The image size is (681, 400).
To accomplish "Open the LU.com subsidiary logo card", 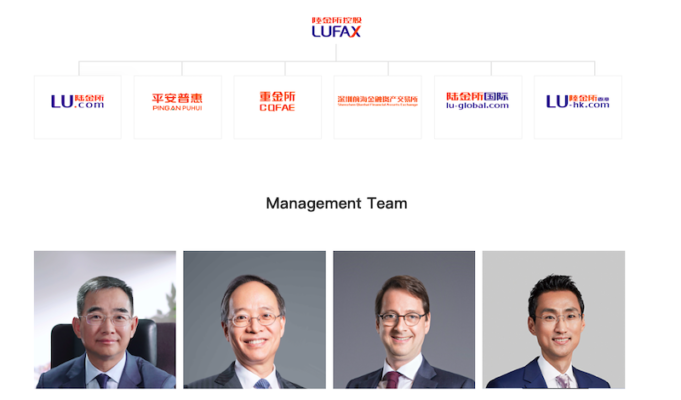I will point(78,107).
